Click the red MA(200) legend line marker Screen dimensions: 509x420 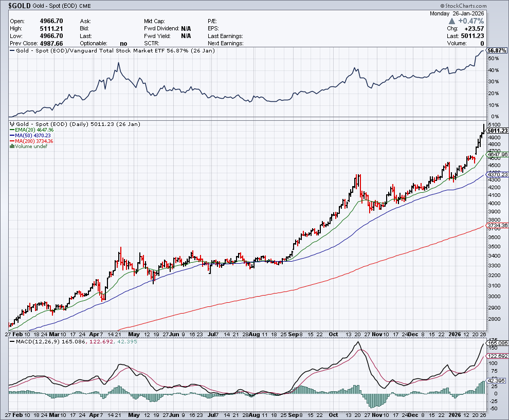[x=12, y=141]
